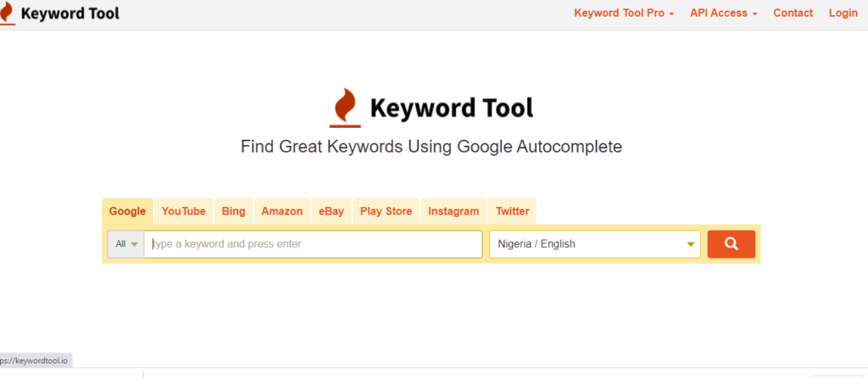
Task: Click the Login link
Action: [x=843, y=14]
